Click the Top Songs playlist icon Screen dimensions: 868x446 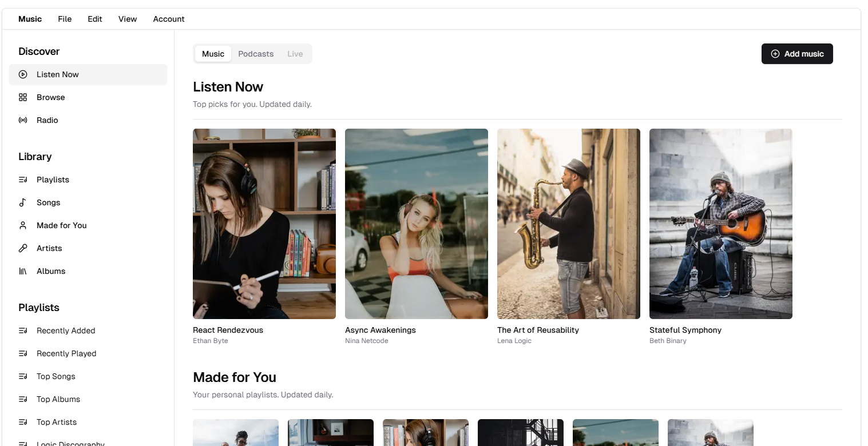point(23,376)
